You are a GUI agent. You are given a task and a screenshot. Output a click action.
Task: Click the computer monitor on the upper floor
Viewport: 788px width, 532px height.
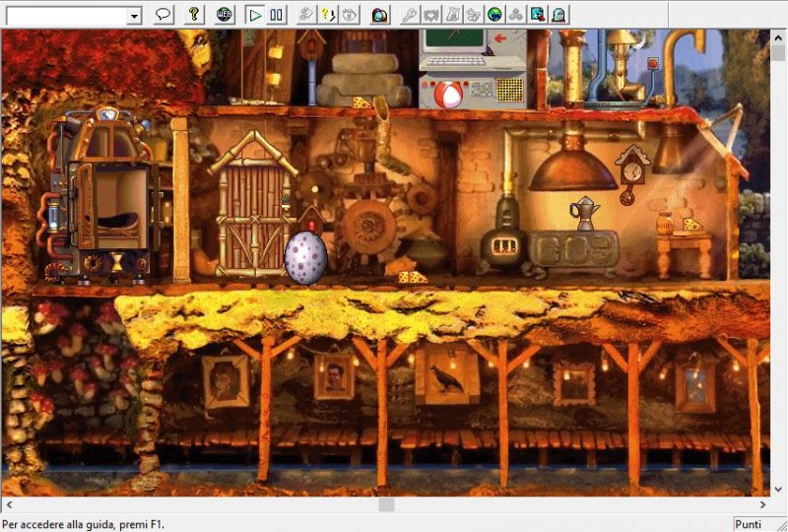point(455,42)
